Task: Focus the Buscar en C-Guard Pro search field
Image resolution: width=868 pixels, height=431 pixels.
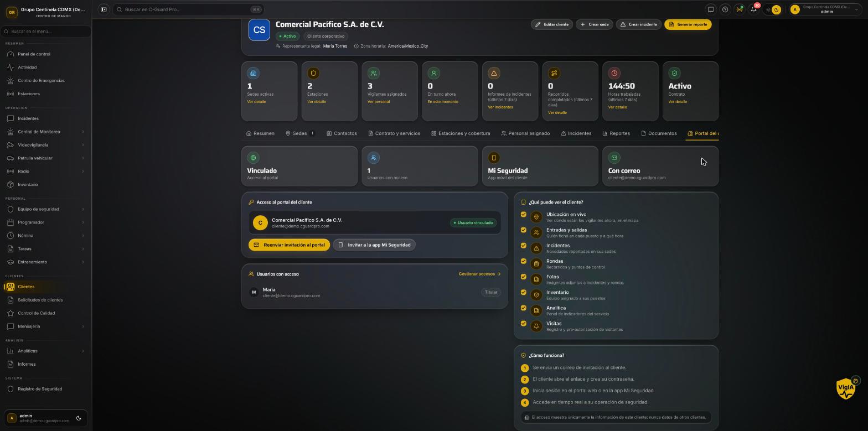Action: pyautogui.click(x=188, y=9)
